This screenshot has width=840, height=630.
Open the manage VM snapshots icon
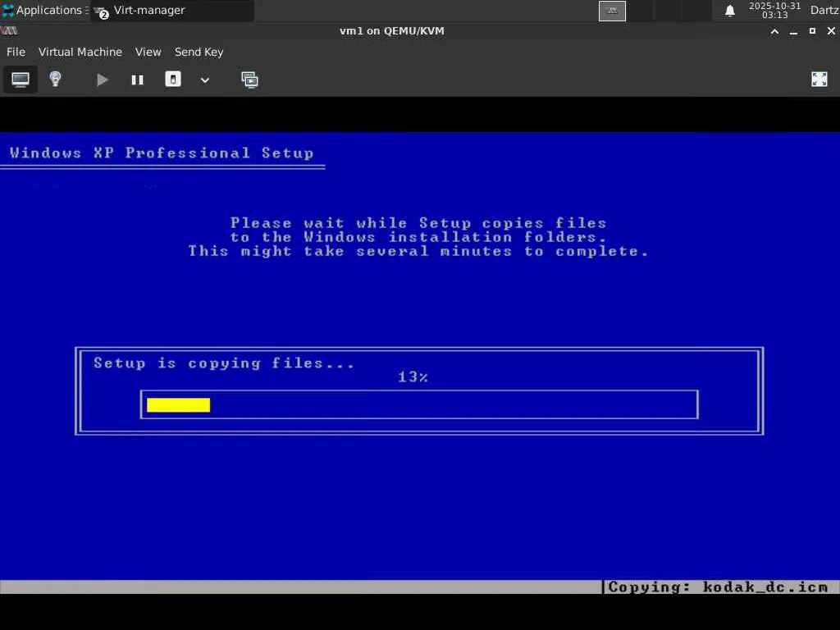coord(249,80)
